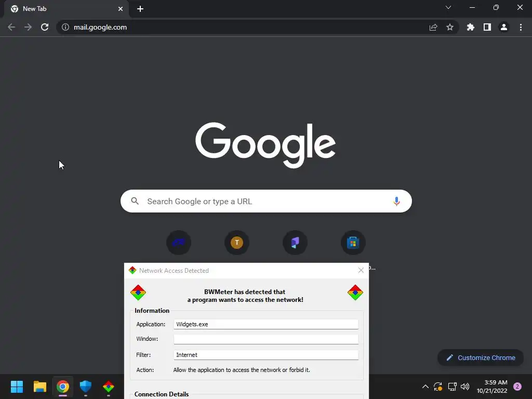
Task: Click the heading text "BWMeter has detected that"
Action: [245, 292]
